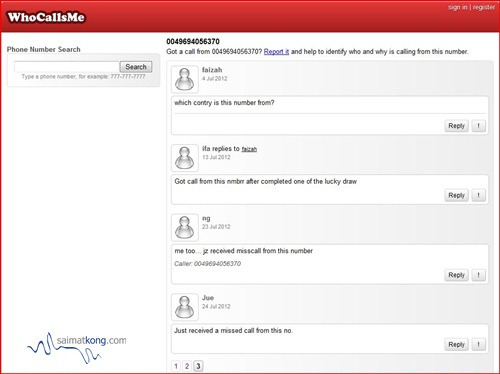The height and width of the screenshot is (374, 500).
Task: Go to comments page 1
Action: 176,366
